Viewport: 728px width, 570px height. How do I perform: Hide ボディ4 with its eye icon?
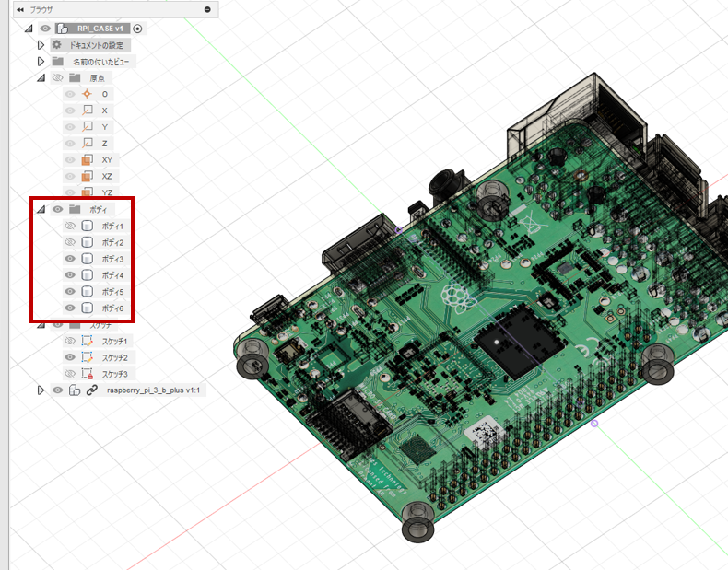(x=70, y=275)
